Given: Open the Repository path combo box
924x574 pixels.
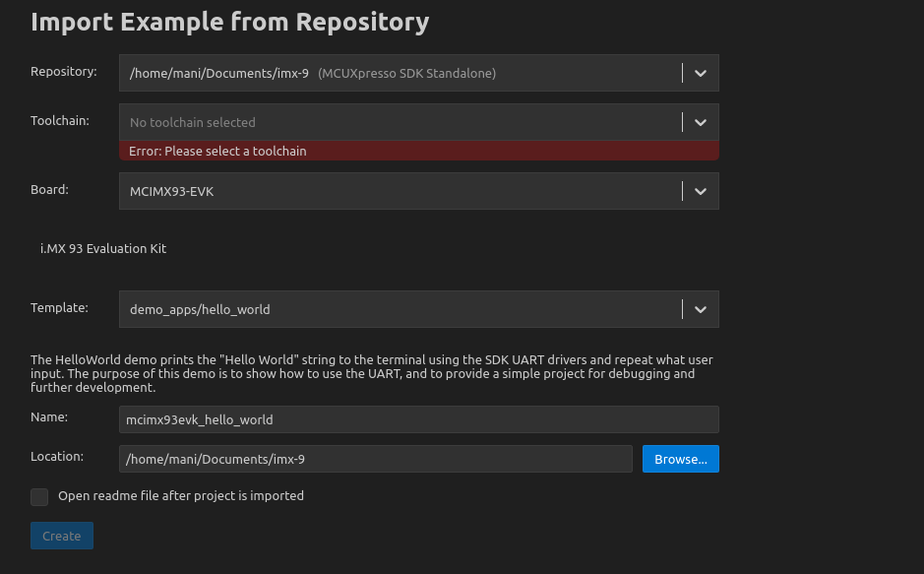Looking at the screenshot, I should point(399,73).
